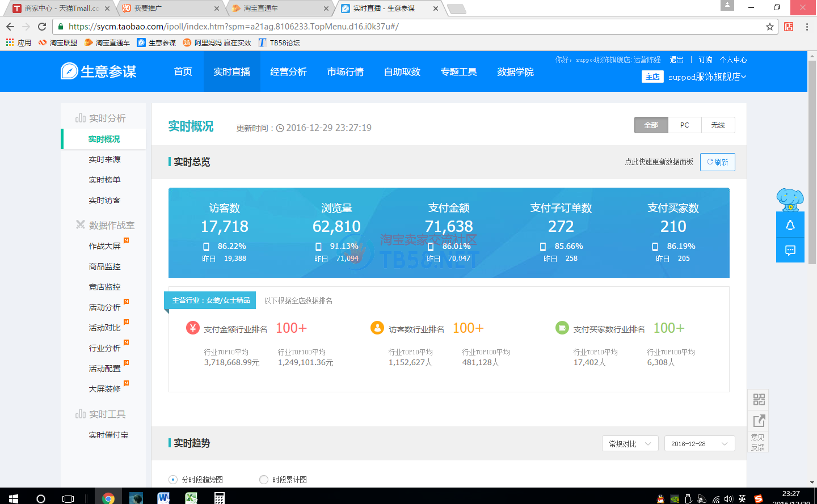
Task: Open the 2016-12-28 date dropdown
Action: [699, 444]
